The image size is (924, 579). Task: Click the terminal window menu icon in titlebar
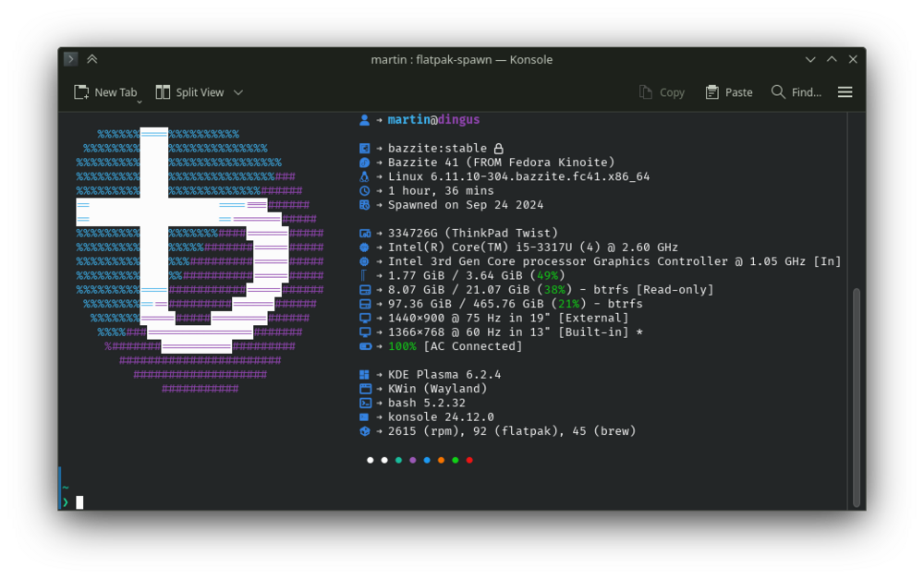point(71,59)
